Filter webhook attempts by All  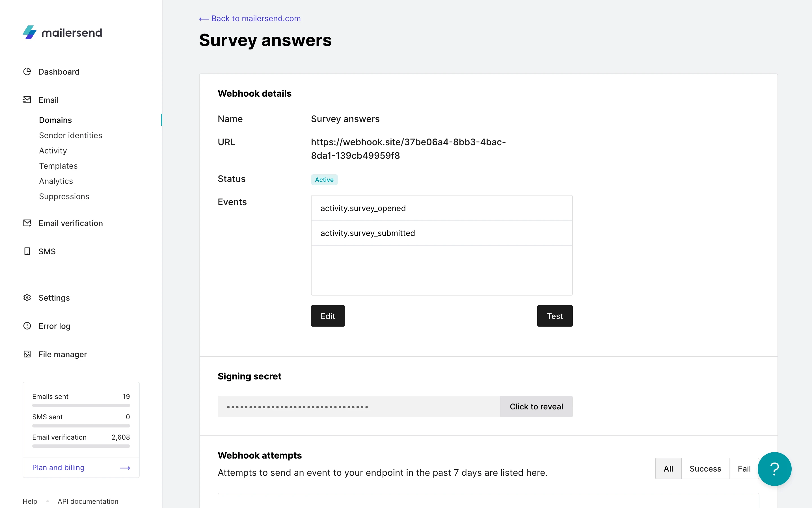668,469
